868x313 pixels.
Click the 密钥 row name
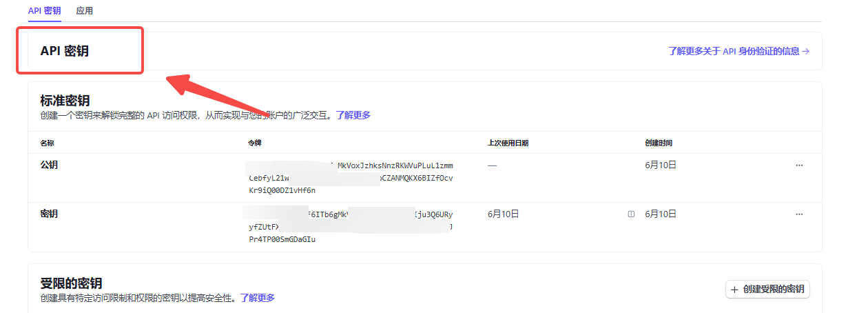[50, 214]
